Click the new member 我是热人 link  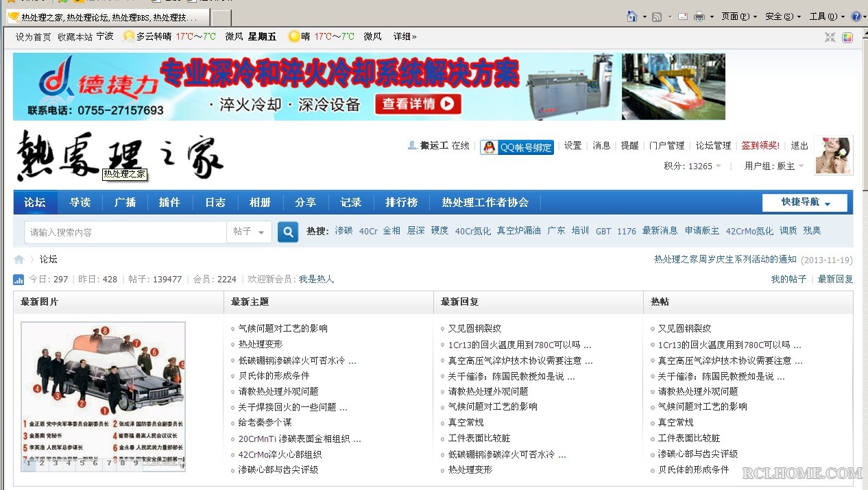pyautogui.click(x=316, y=279)
